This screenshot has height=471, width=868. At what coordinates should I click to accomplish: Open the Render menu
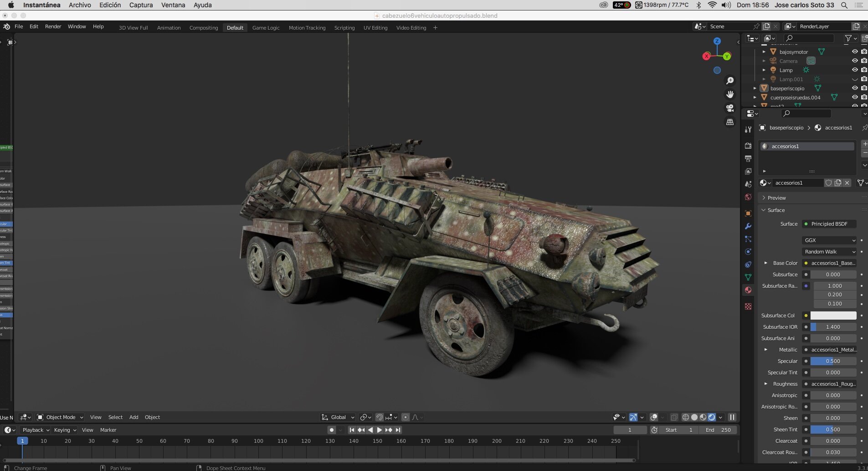pos(53,26)
